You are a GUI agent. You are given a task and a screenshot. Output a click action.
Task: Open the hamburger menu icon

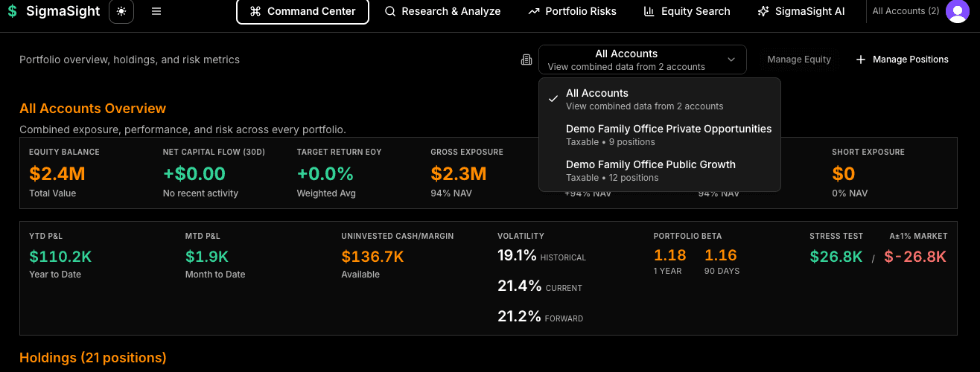(156, 12)
